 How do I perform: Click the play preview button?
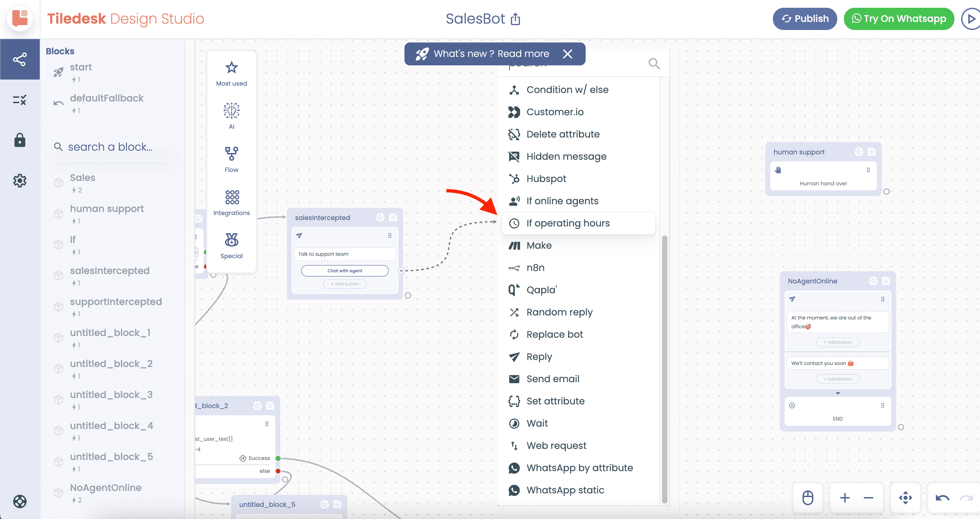[x=971, y=19]
